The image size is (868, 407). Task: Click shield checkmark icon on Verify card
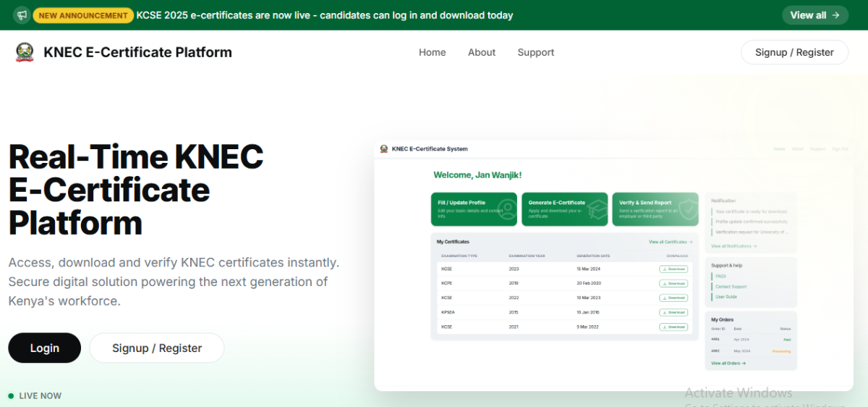(x=688, y=210)
